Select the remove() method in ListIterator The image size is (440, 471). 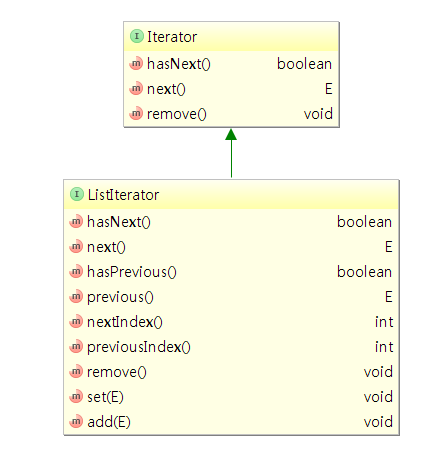point(117,372)
